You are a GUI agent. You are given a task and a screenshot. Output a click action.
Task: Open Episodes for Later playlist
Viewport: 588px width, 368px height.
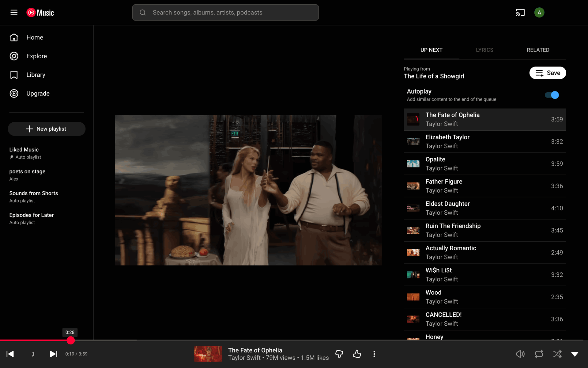tap(47, 218)
